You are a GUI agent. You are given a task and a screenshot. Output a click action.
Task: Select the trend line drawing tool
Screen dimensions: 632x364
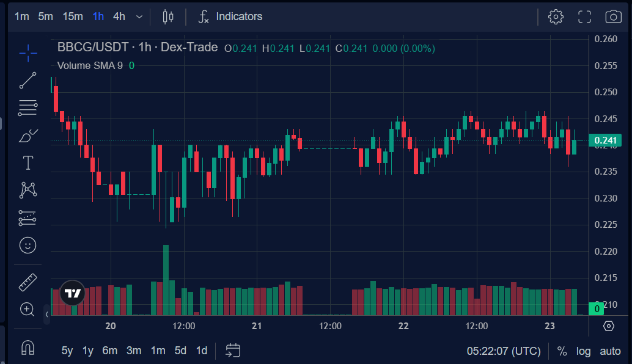click(x=28, y=81)
